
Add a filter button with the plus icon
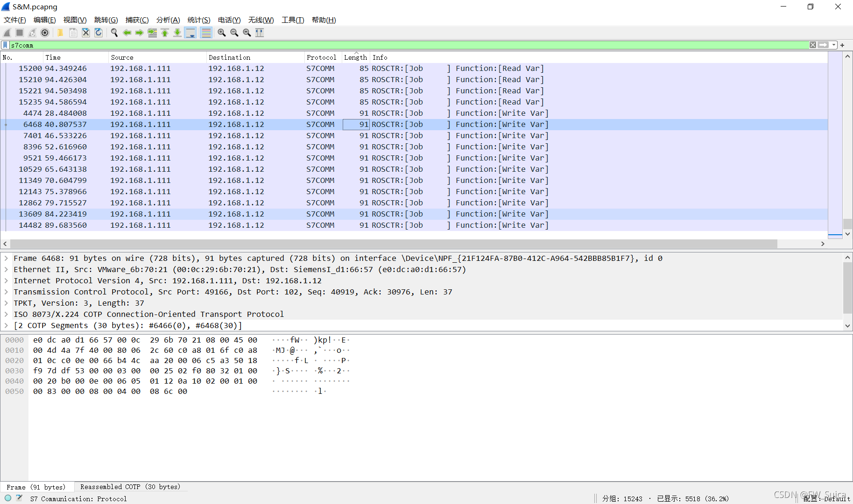842,45
